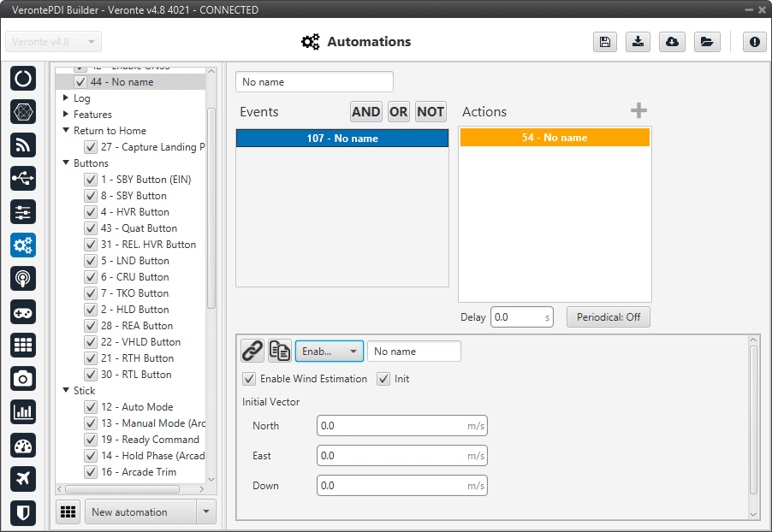The width and height of the screenshot is (772, 532).
Task: Open the camera sidebar panel icon
Action: click(23, 378)
